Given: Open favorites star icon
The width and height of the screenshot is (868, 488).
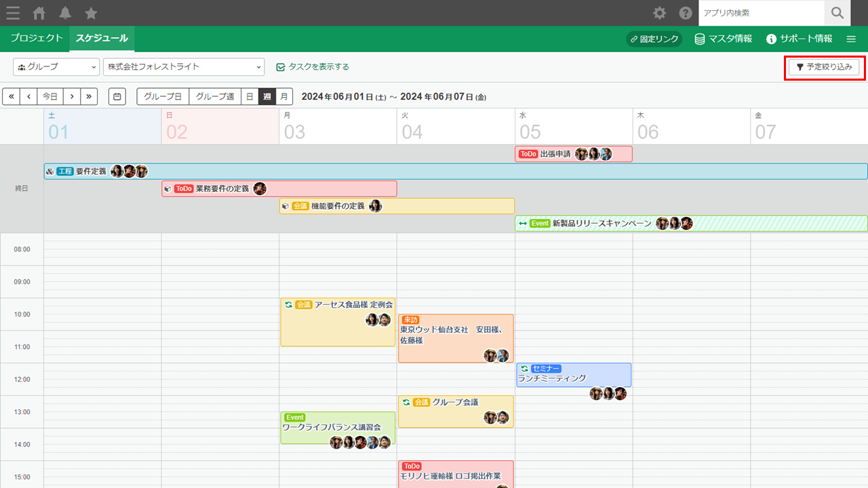Looking at the screenshot, I should pos(91,13).
